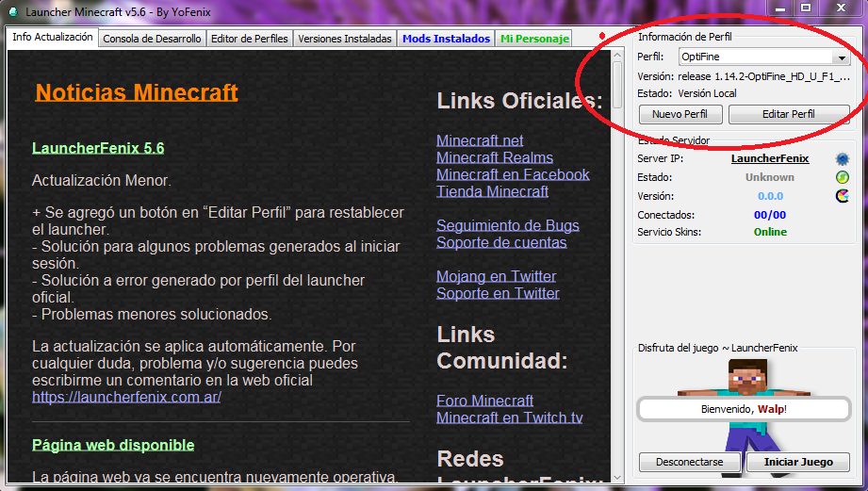Click the blue gear icon beside Server IP
Viewport: 868px width, 491px height.
842,159
